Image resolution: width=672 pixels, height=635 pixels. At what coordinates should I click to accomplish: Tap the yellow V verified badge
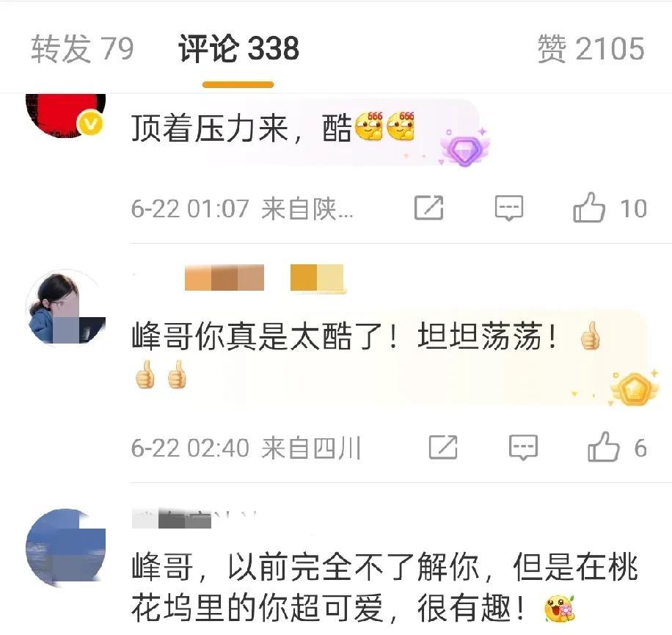[90, 123]
